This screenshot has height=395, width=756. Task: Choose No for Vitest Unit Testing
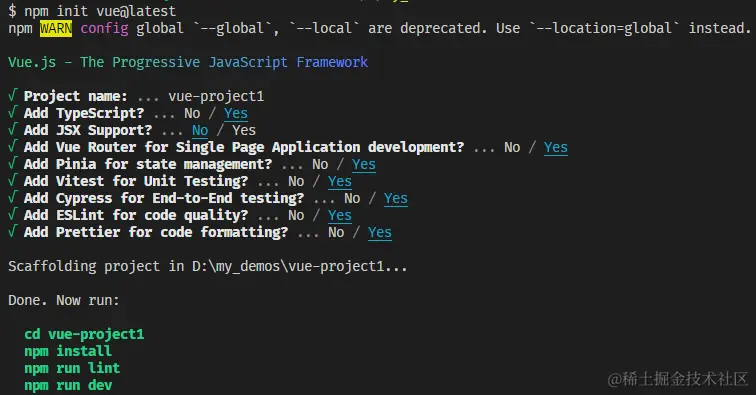pos(296,181)
